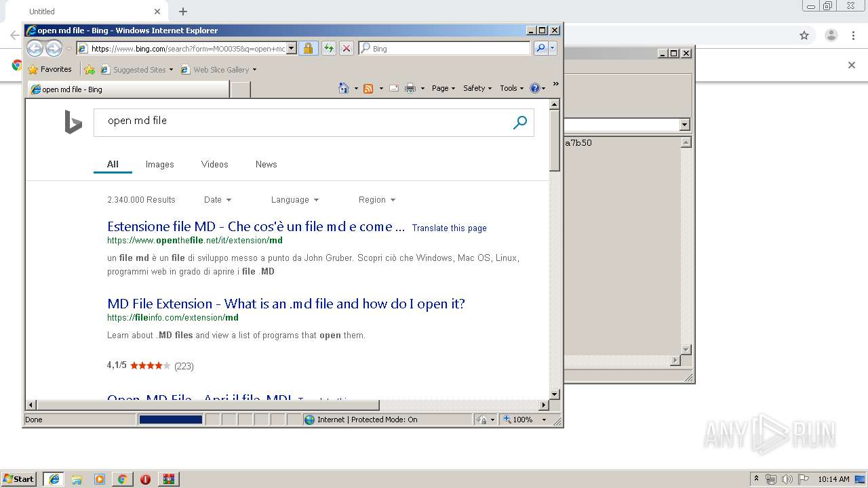Open Internet Explorer in the taskbar
The width and height of the screenshot is (868, 488).
pos(54,479)
